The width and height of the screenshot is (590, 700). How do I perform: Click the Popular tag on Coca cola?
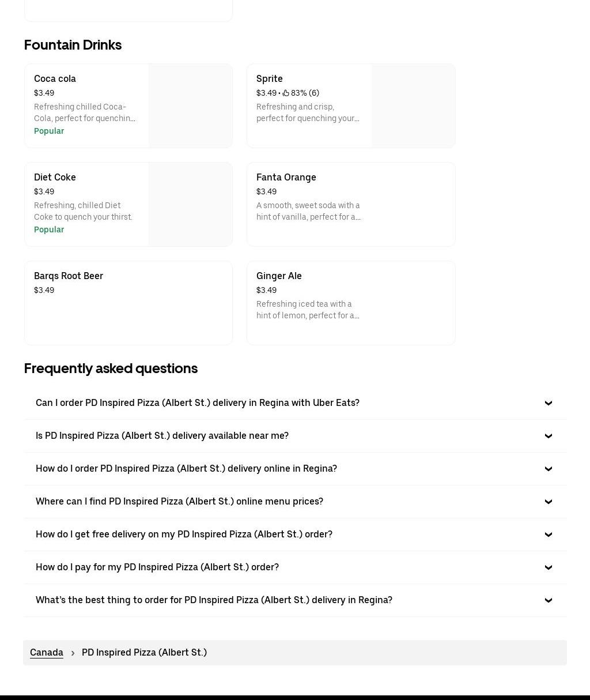(49, 131)
